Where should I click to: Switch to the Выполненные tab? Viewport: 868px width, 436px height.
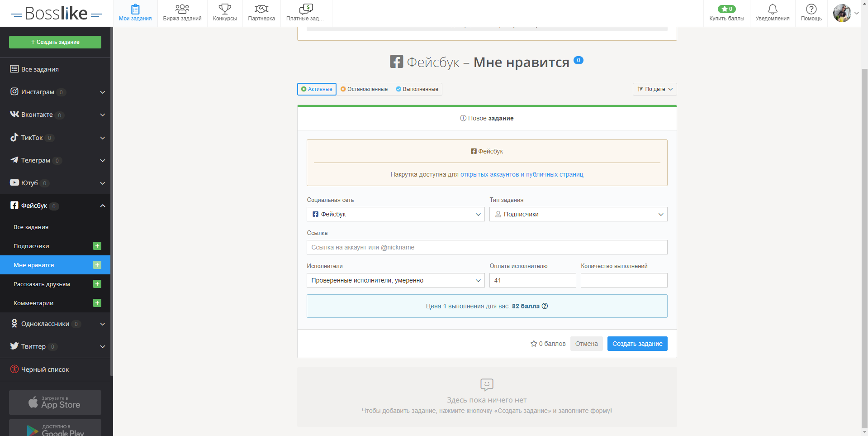(x=417, y=89)
